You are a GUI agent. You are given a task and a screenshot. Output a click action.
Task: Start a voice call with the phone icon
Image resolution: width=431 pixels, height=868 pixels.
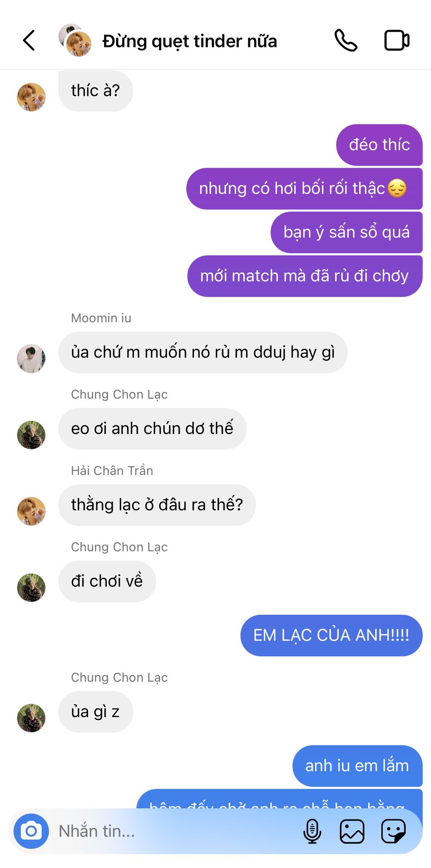click(x=346, y=41)
